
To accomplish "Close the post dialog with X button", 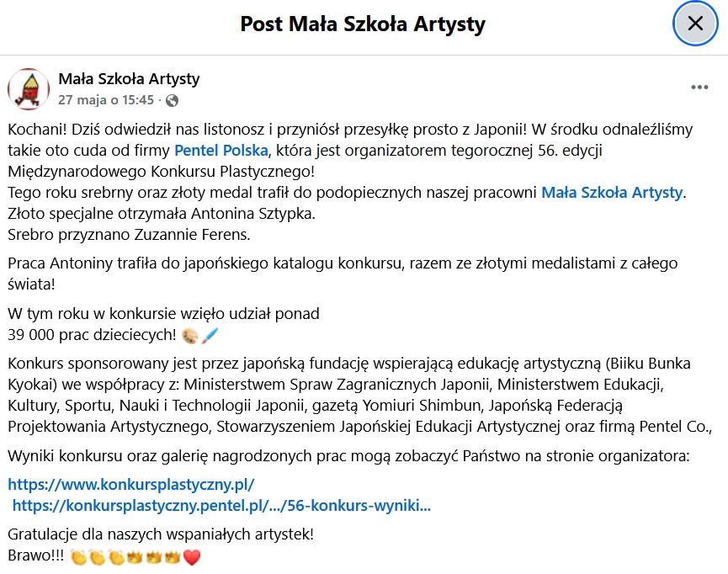I will point(695,24).
